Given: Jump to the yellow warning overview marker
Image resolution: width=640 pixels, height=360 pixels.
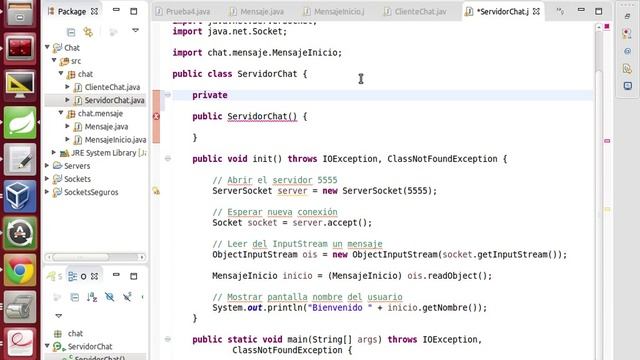Looking at the screenshot, I should 607,209.
